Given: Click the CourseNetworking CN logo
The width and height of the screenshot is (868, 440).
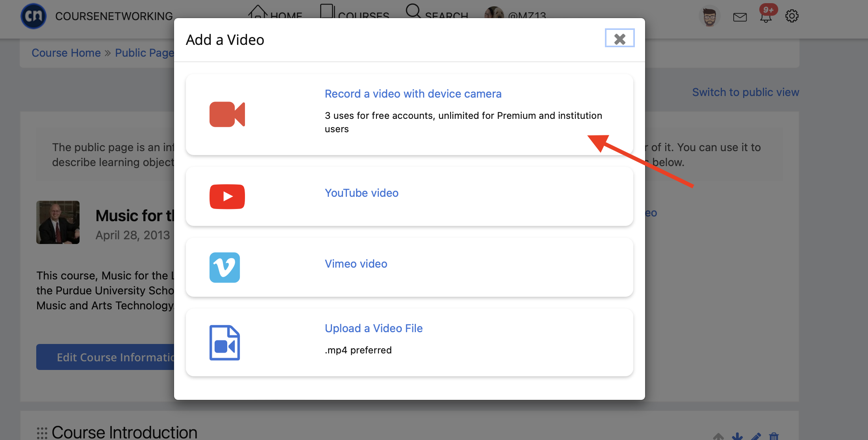Looking at the screenshot, I should [x=33, y=16].
